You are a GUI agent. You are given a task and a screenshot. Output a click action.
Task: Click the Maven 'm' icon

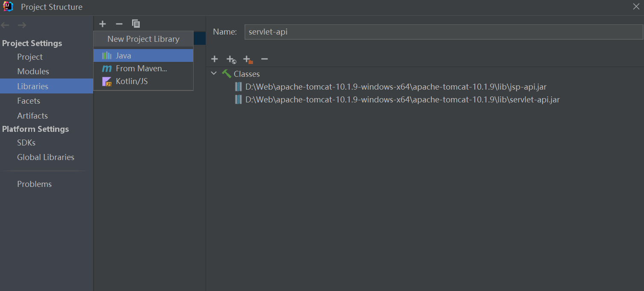(107, 69)
